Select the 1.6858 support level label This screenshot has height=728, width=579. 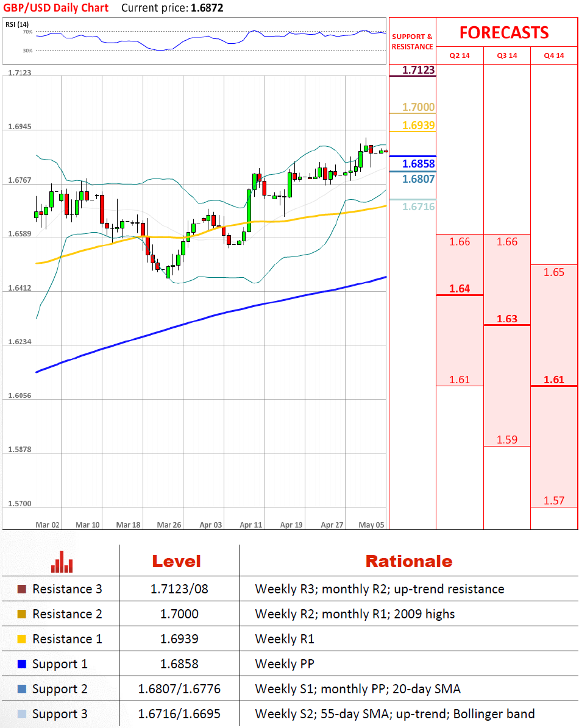click(x=419, y=164)
